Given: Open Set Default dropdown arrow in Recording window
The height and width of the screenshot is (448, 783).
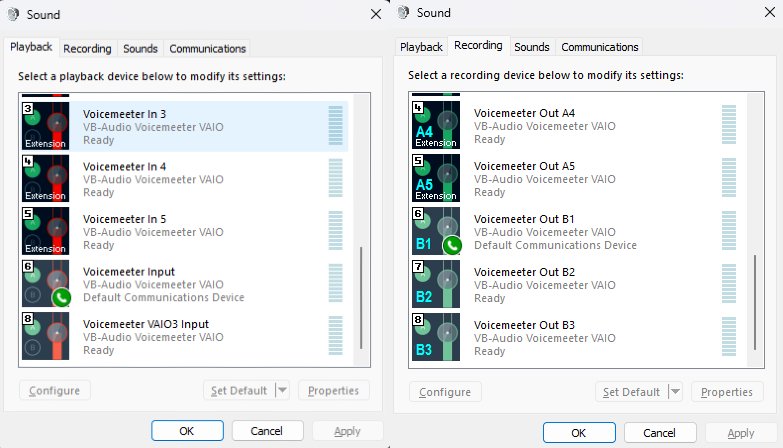Looking at the screenshot, I should point(675,392).
